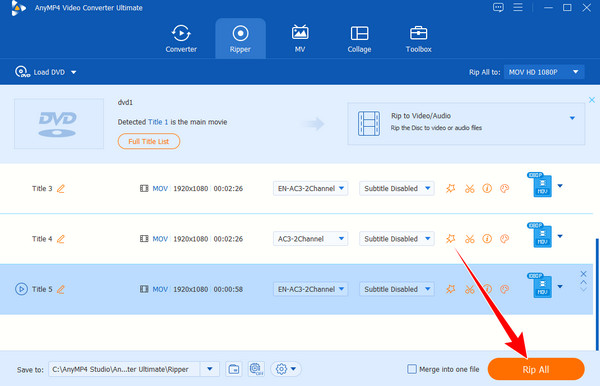Open Title 4 subtitle dropdown

pyautogui.click(x=396, y=239)
